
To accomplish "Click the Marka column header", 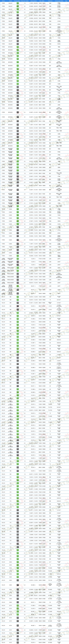I will coord(3,1).
